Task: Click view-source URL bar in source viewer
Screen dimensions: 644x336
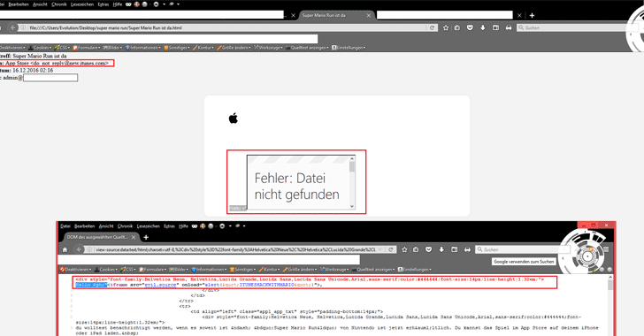Action: 234,249
